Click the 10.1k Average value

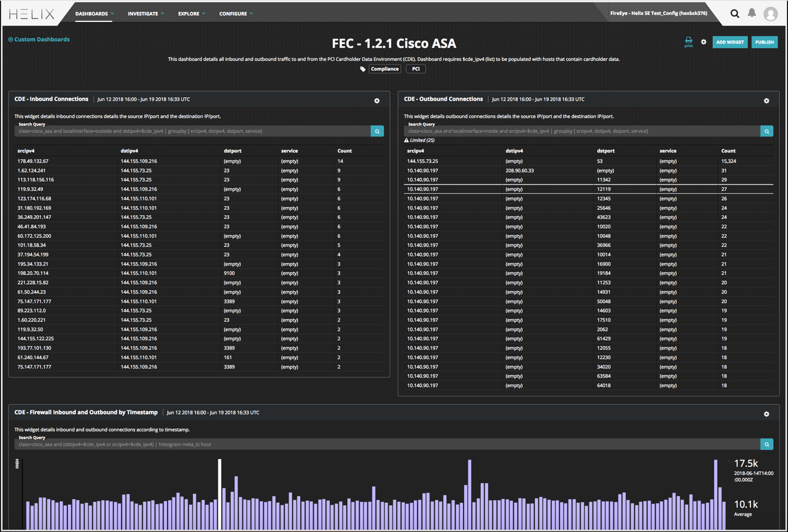[746, 505]
